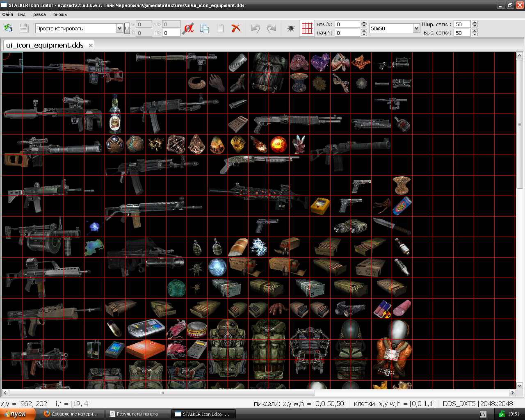Click the DDS_DXT5 [2048x2048] status text
Viewport: 525px width, 420px height.
(479, 404)
